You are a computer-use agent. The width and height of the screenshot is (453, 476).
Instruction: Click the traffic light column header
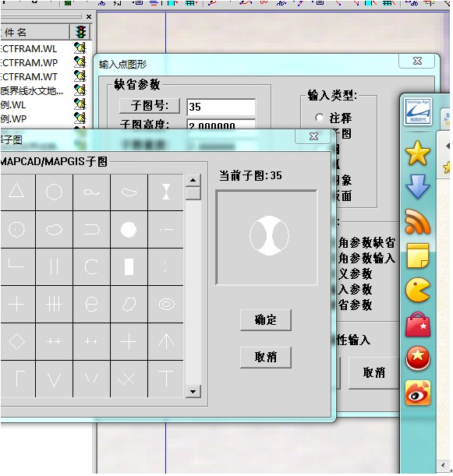pyautogui.click(x=80, y=32)
